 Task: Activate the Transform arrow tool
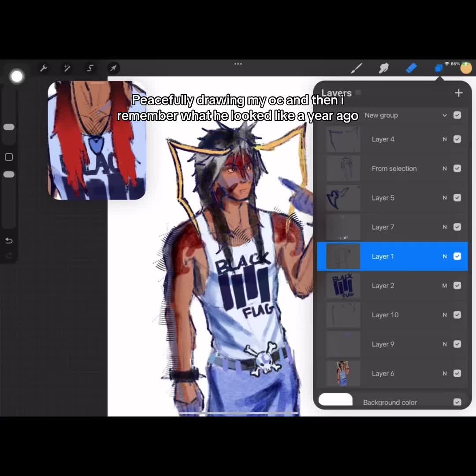(x=113, y=68)
